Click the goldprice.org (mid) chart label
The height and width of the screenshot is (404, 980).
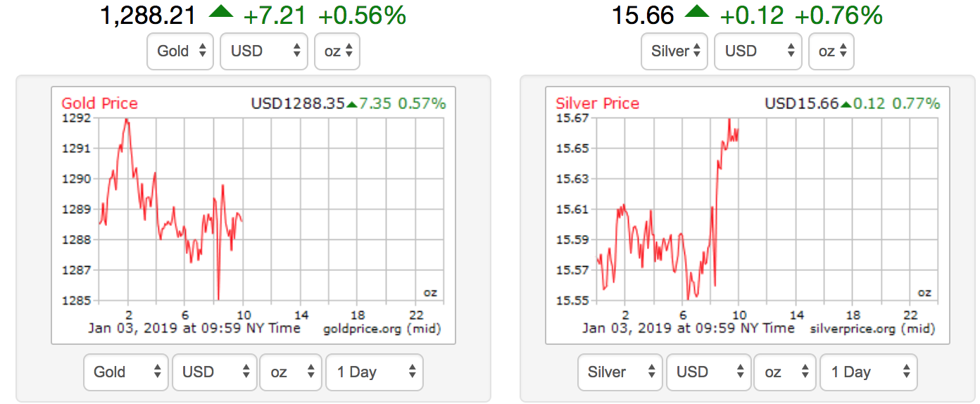click(x=382, y=329)
